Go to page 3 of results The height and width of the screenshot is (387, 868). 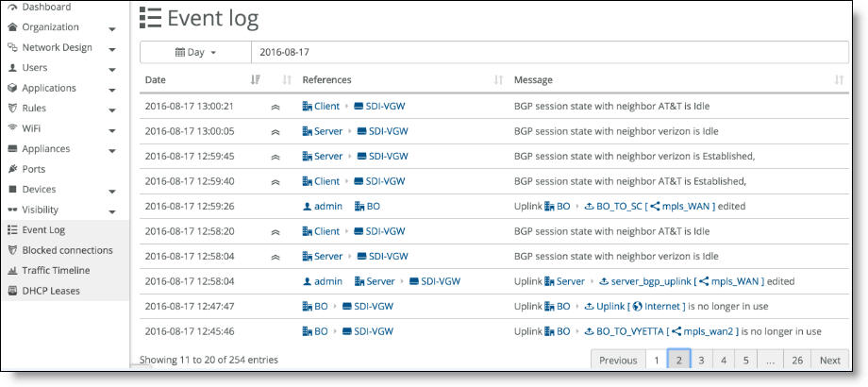tap(701, 360)
